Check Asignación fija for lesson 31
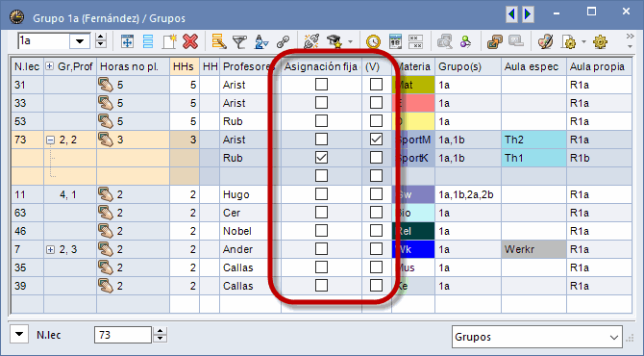Image resolution: width=644 pixels, height=356 pixels. (x=321, y=85)
